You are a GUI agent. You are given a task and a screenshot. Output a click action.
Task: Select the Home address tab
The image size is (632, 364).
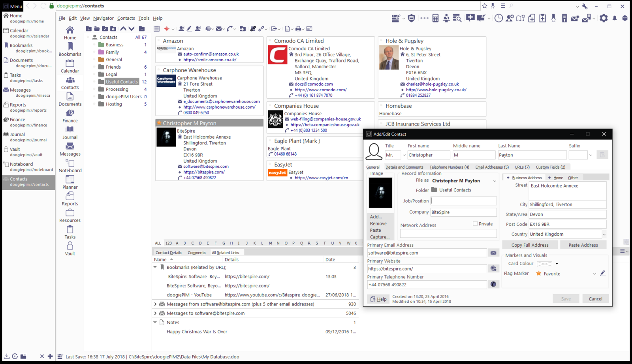click(558, 178)
